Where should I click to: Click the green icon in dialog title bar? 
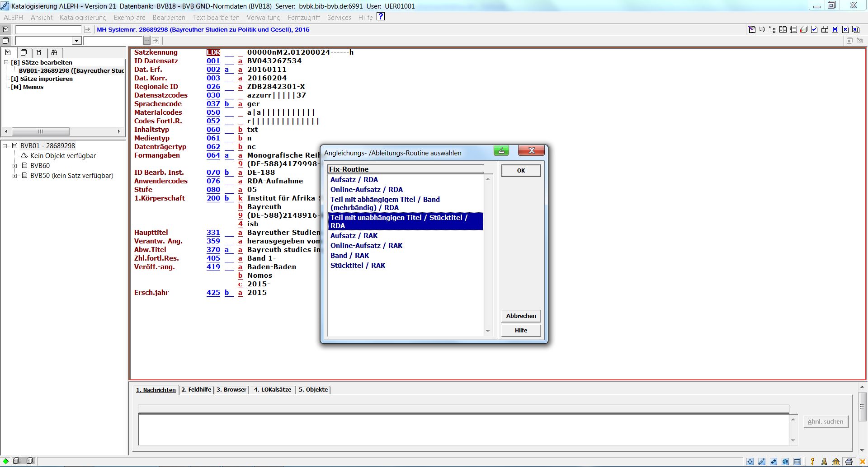tap(501, 151)
